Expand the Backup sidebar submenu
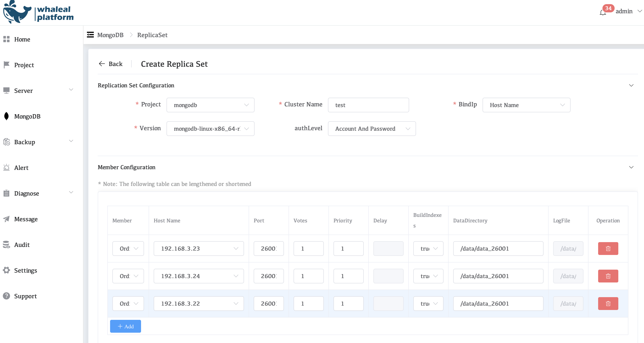The height and width of the screenshot is (343, 644). tap(71, 141)
